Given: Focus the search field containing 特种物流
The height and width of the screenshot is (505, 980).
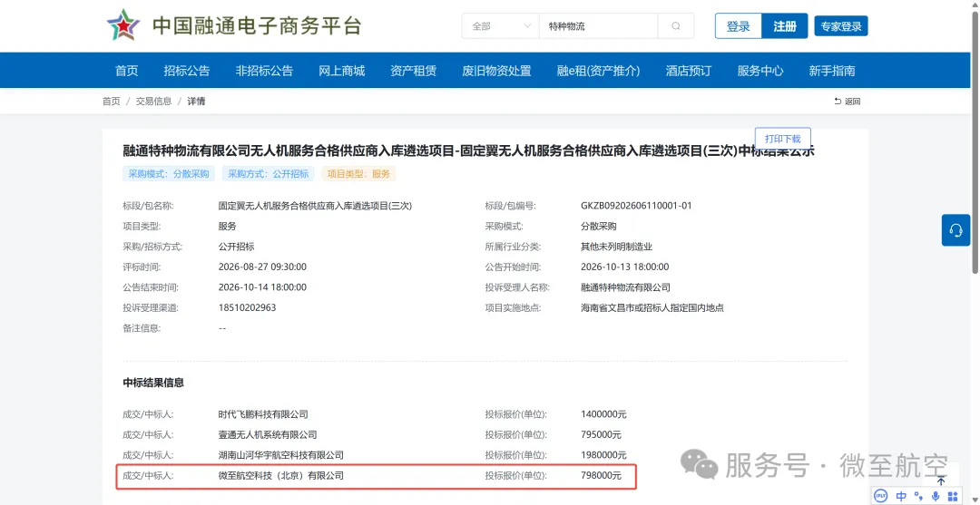Looking at the screenshot, I should 598,26.
